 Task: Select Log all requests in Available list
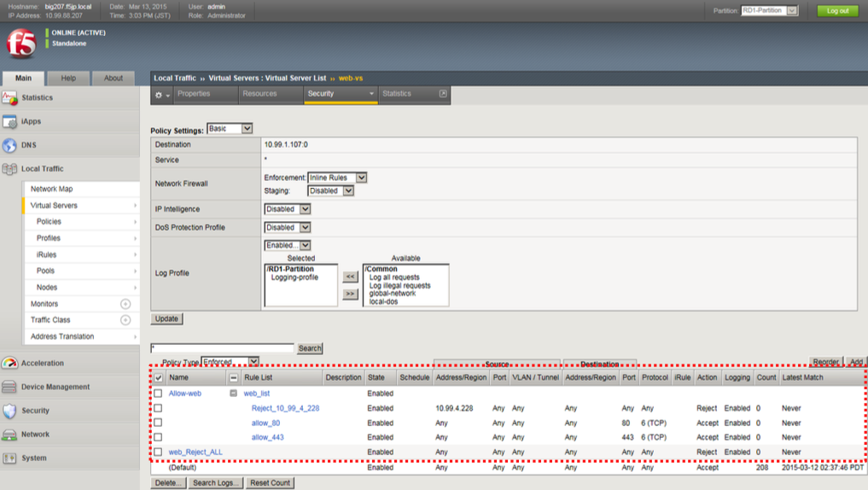394,277
